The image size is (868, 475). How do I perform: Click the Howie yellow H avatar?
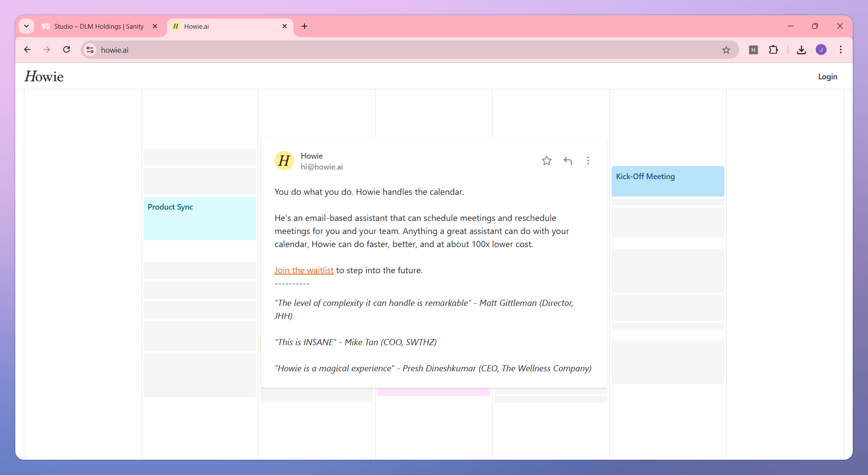tap(284, 161)
